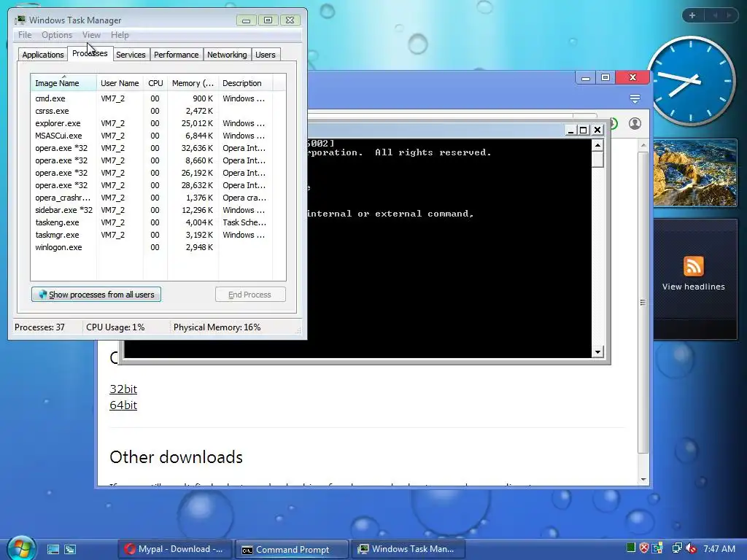This screenshot has width=747, height=560.
Task: Select the taskmgr.exe process row
Action: pyautogui.click(x=152, y=235)
